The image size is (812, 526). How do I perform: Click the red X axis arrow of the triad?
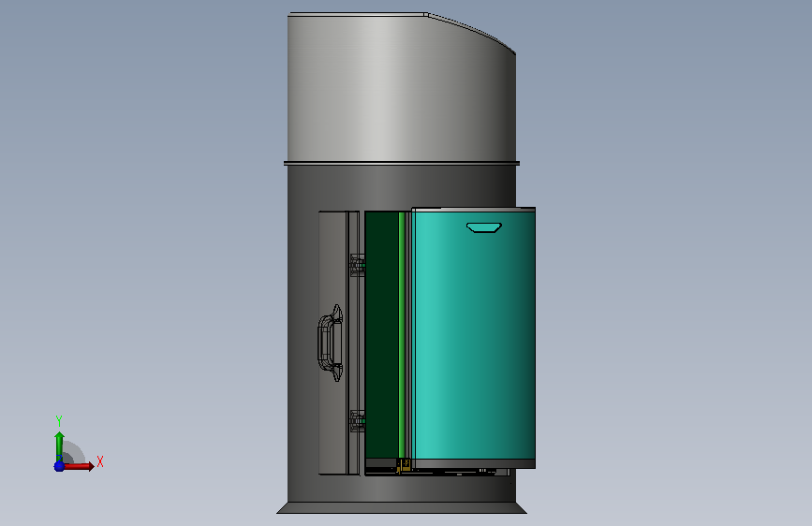coord(78,466)
